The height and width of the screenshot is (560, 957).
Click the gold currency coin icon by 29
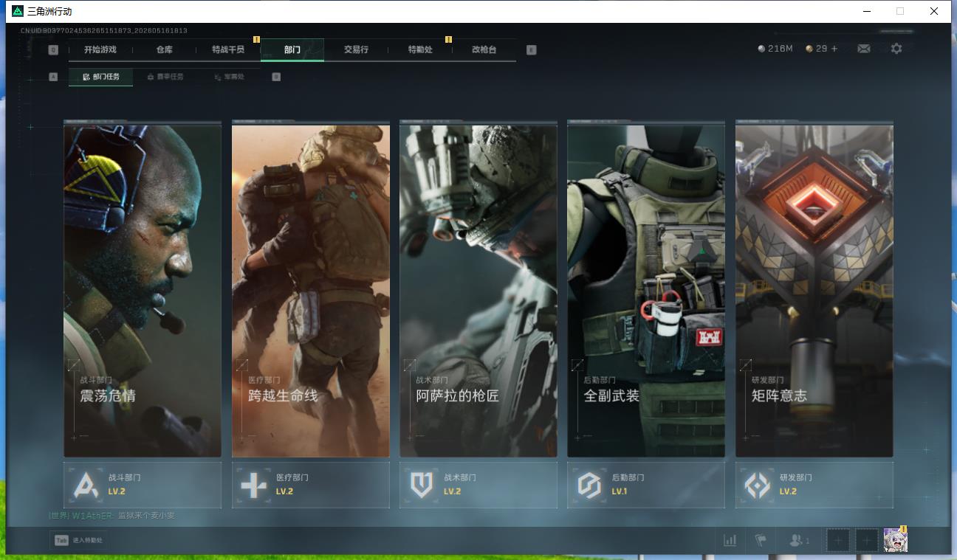[x=809, y=49]
